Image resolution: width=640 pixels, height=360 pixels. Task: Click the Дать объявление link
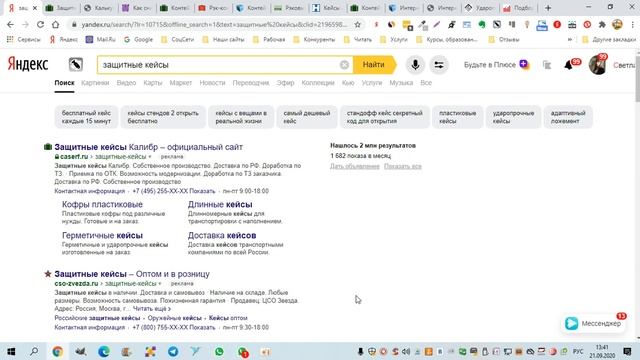coord(355,166)
